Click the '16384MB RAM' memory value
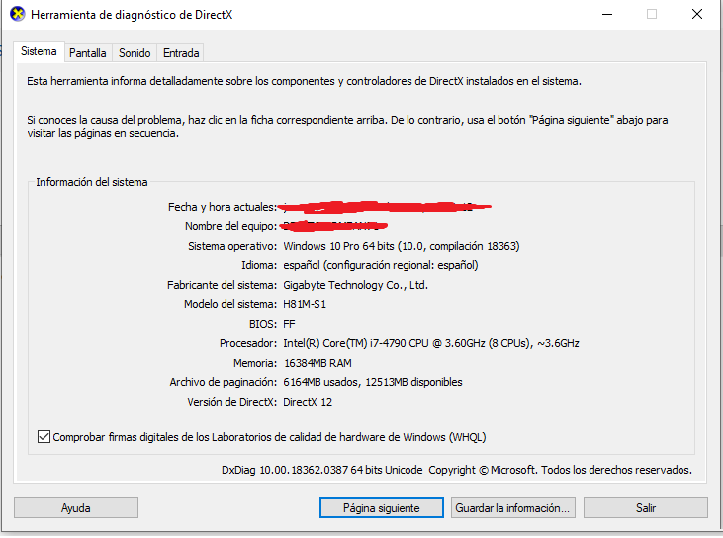 [318, 363]
